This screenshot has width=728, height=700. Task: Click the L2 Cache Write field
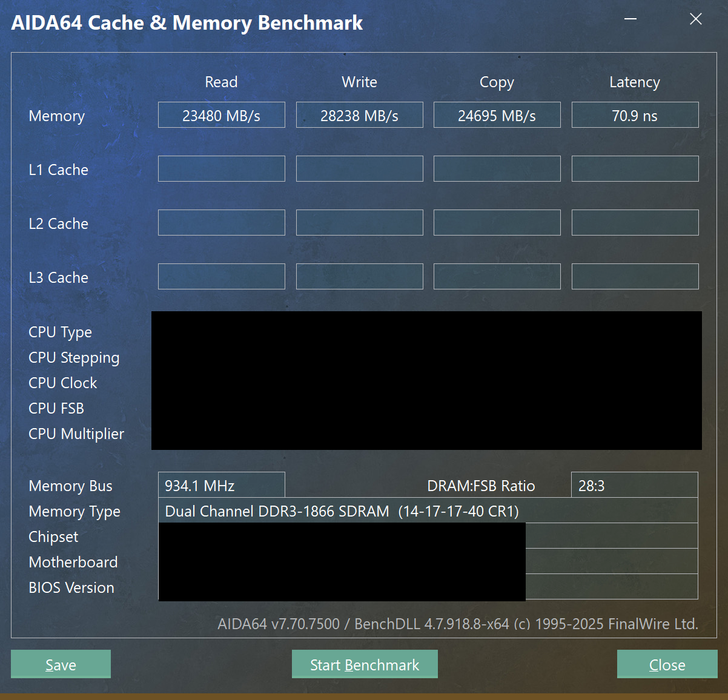coord(360,223)
